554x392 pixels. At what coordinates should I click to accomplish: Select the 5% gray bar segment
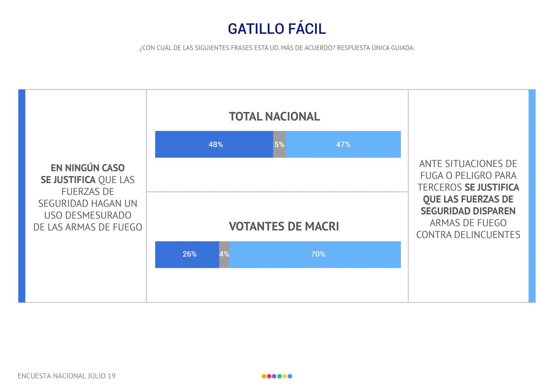coord(279,144)
